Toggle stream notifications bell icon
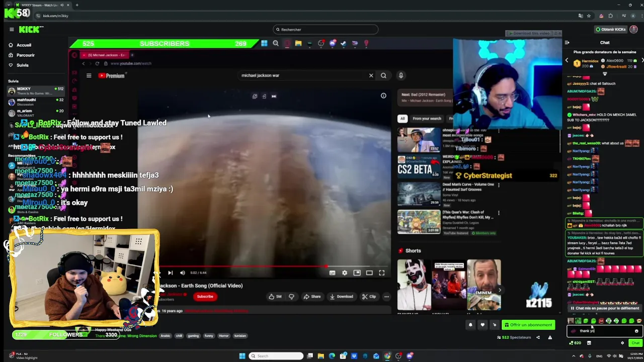Screen dimensions: 644x362 coord(470,325)
